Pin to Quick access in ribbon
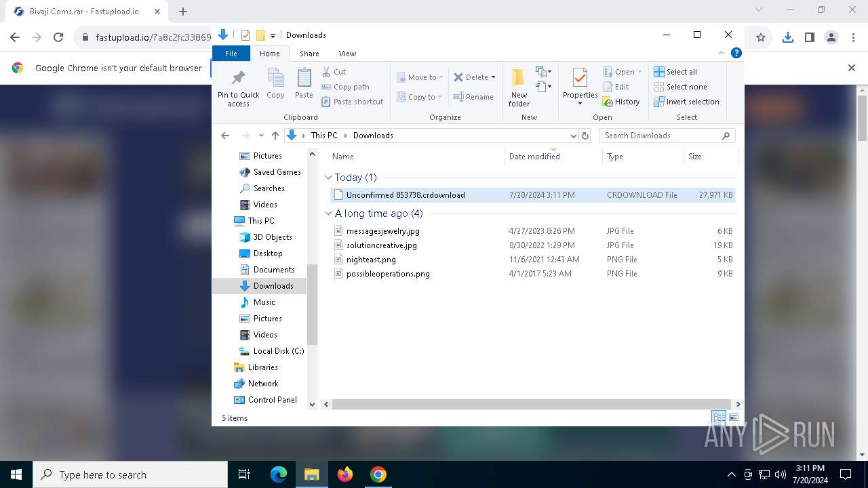 coord(238,87)
